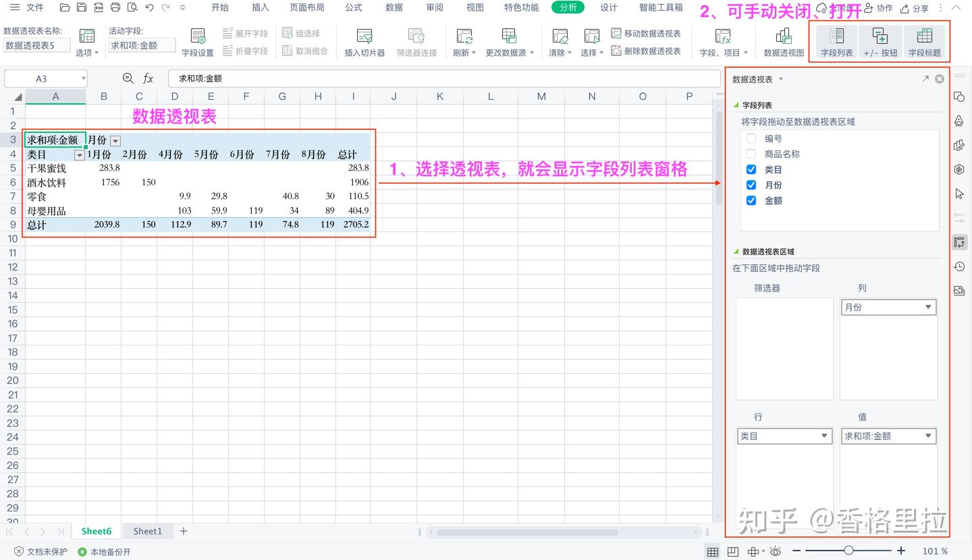The height and width of the screenshot is (560, 972).
Task: Uncheck the 类目 field checkbox
Action: pyautogui.click(x=751, y=169)
